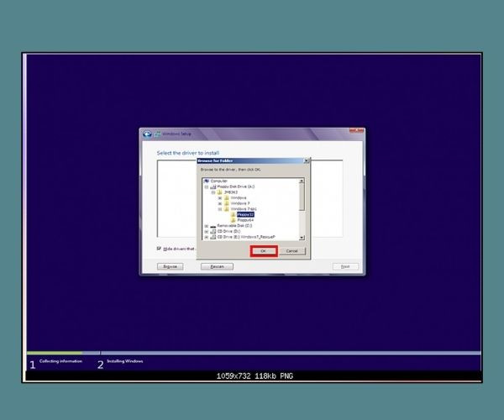504x420 pixels.
Task: Expand the CD Drive (D:) node
Action: point(207,231)
